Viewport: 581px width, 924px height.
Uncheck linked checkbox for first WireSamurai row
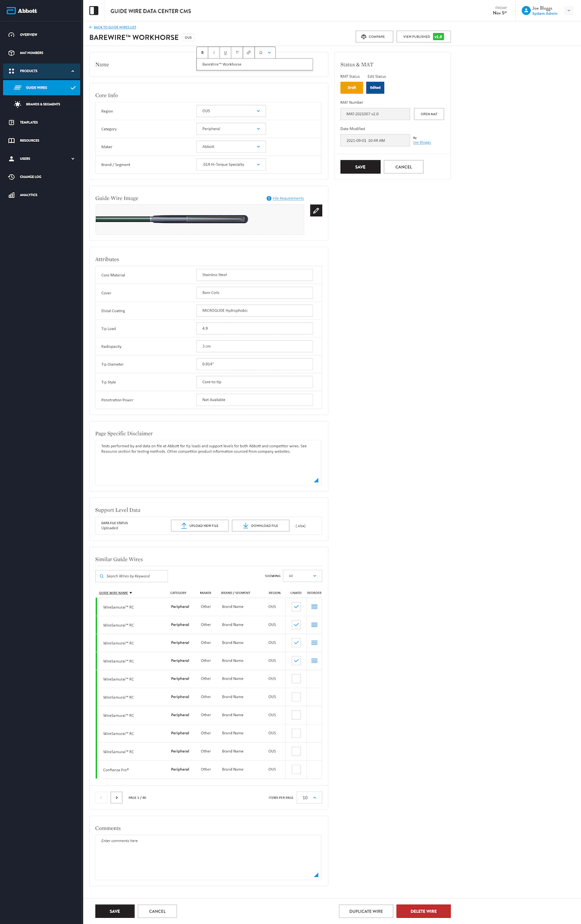(296, 607)
